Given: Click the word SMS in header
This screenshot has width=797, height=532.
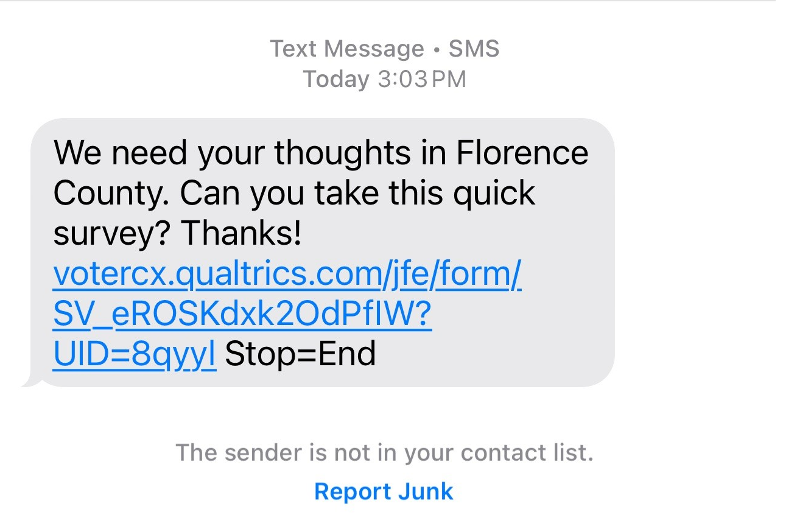Looking at the screenshot, I should click(474, 49).
